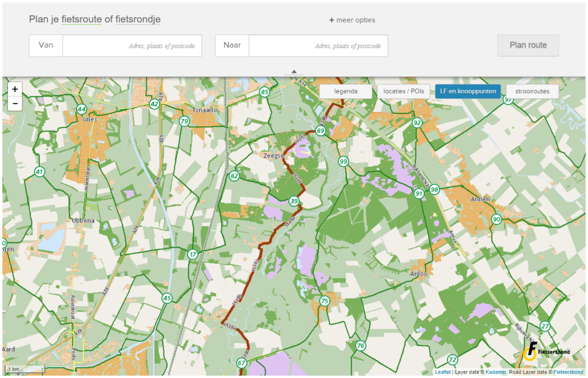The image size is (588, 378).
Task: Open the legenda panel
Action: click(x=346, y=91)
